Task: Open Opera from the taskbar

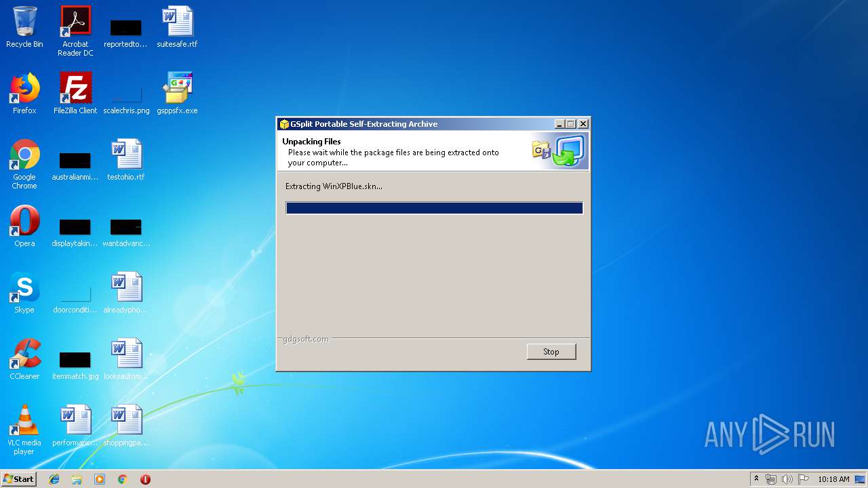Action: (145, 479)
